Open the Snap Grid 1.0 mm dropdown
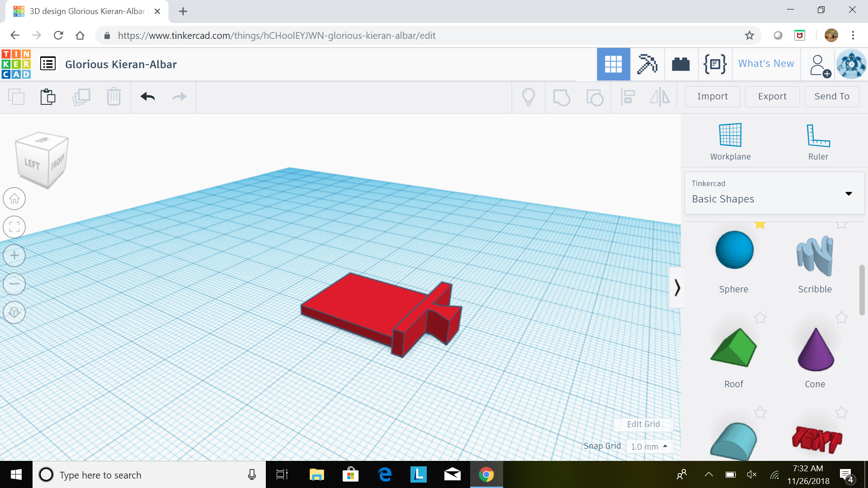Viewport: 868px width, 488px height. click(650, 446)
